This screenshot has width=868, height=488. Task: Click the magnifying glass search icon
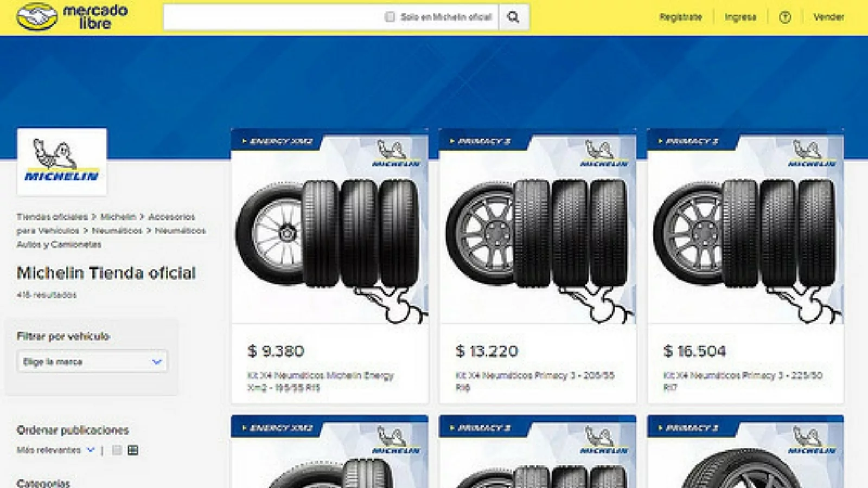coord(513,17)
